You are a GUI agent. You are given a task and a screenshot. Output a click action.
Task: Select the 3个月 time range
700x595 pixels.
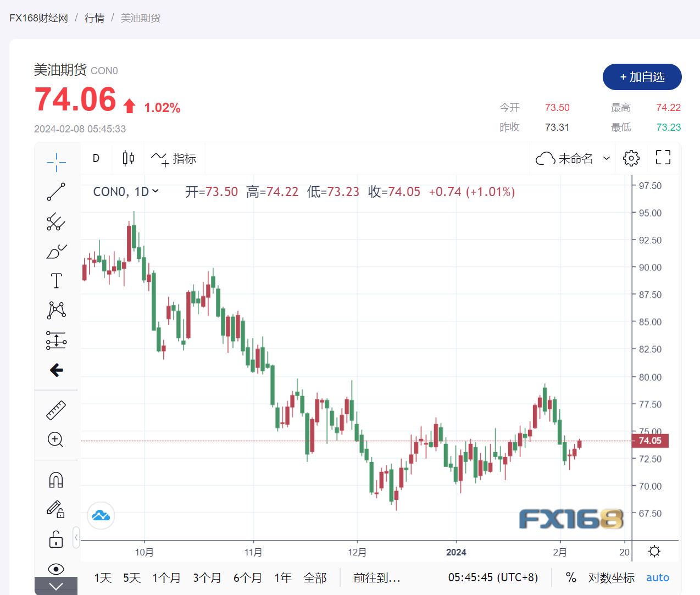[x=207, y=578]
